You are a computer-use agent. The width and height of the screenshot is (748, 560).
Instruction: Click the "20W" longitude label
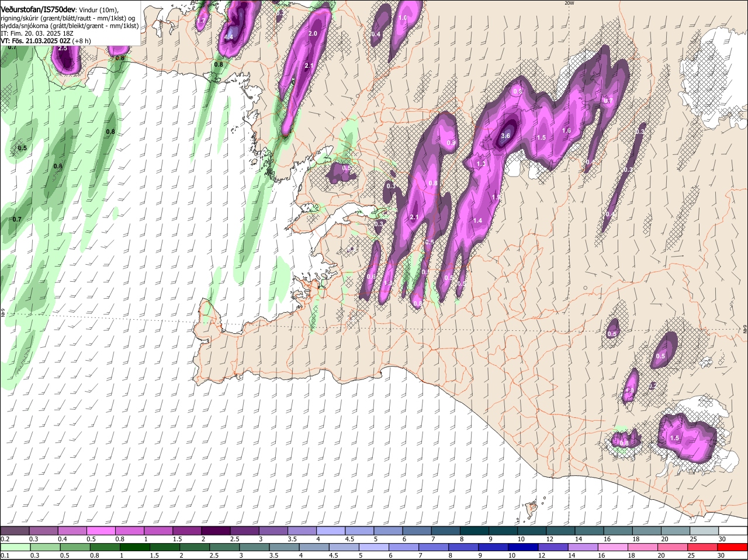570,3
